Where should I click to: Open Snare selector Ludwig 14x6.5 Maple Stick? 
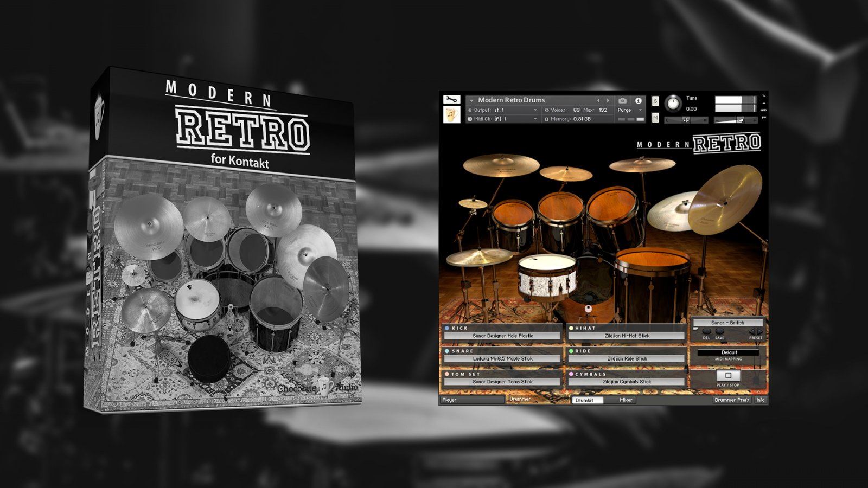(x=502, y=358)
